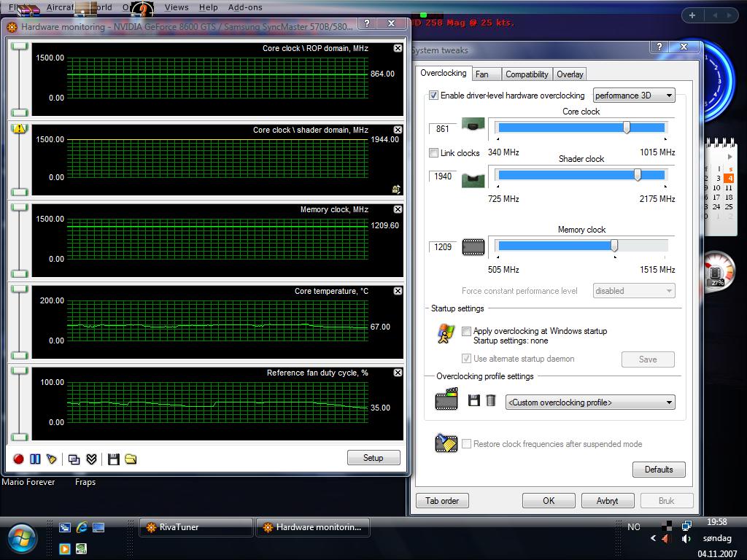The width and height of the screenshot is (747, 560).
Task: Click the core clock value field 861
Action: pos(443,129)
